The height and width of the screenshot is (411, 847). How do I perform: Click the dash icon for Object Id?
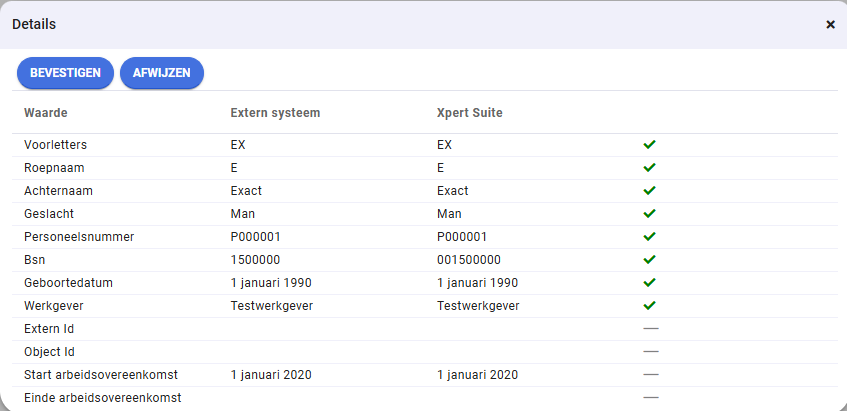coord(651,352)
